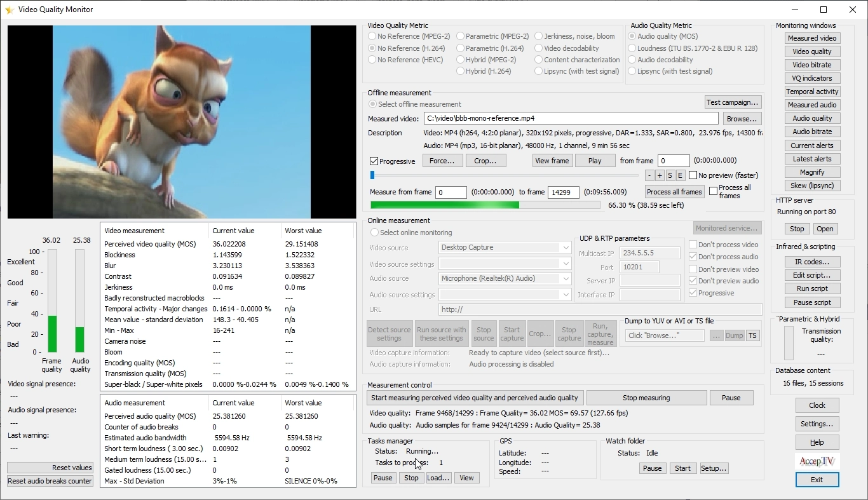Click the Exit button
This screenshot has width=868, height=500.
coord(817,480)
